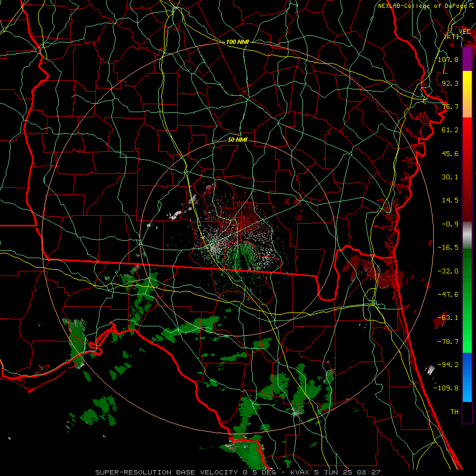Select the 30.1 value on velocity scale
The image size is (476, 476).
450,177
